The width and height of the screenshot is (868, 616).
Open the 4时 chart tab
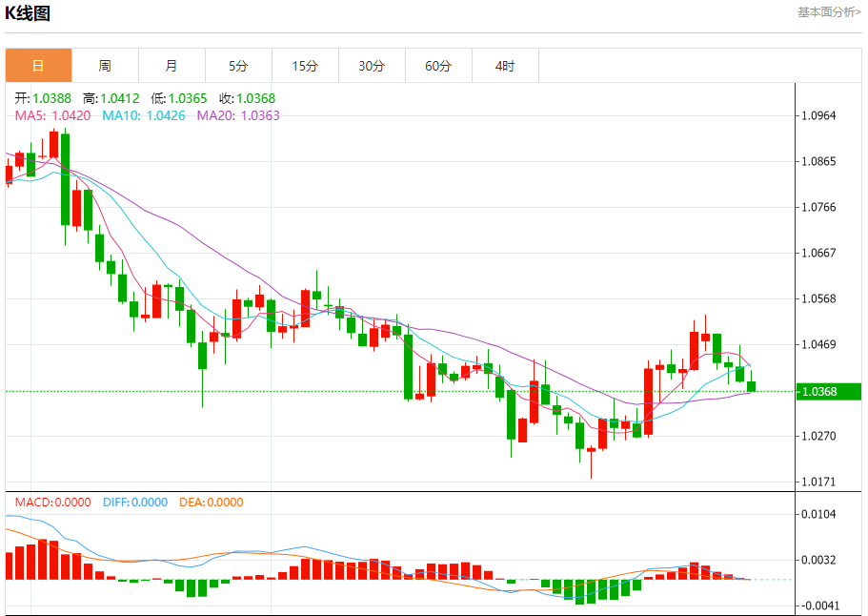pos(505,66)
